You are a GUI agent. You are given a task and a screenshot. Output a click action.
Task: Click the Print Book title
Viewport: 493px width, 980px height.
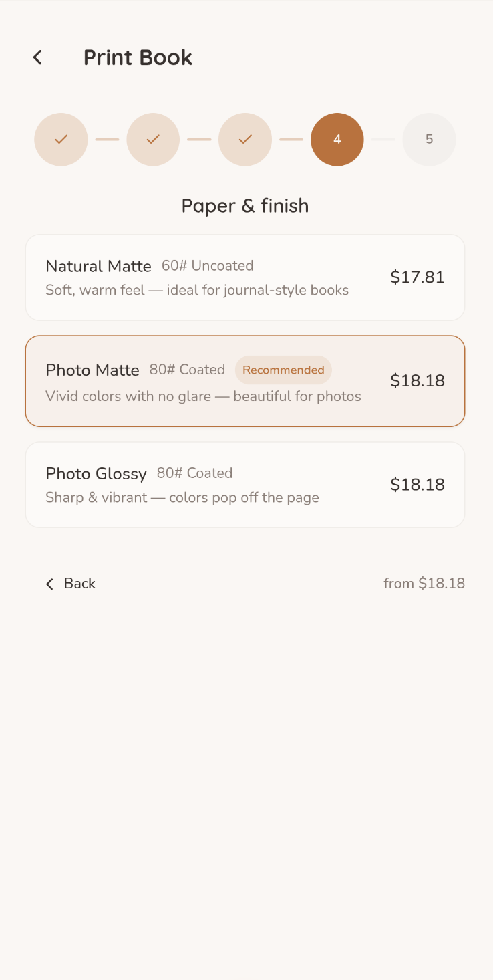[x=138, y=57]
